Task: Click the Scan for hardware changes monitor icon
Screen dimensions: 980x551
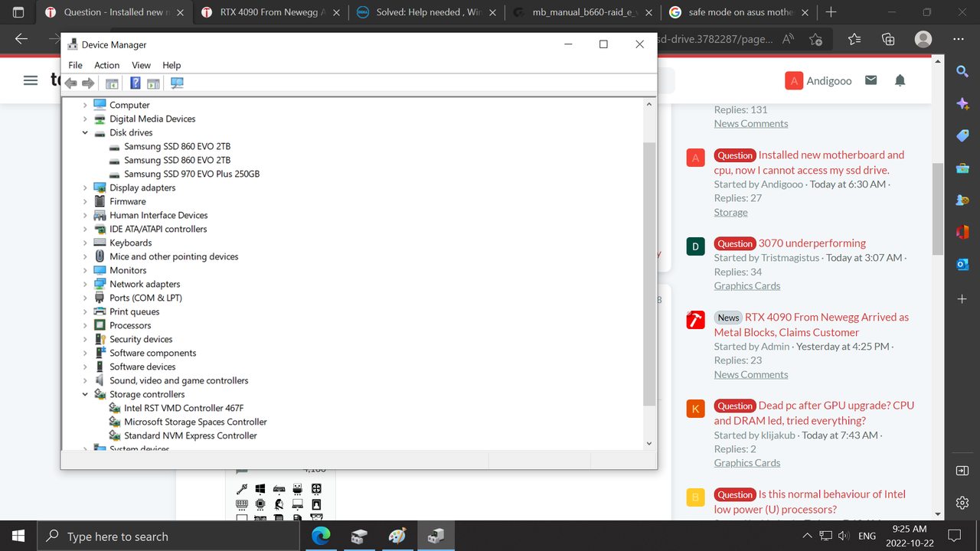Action: pyautogui.click(x=177, y=83)
